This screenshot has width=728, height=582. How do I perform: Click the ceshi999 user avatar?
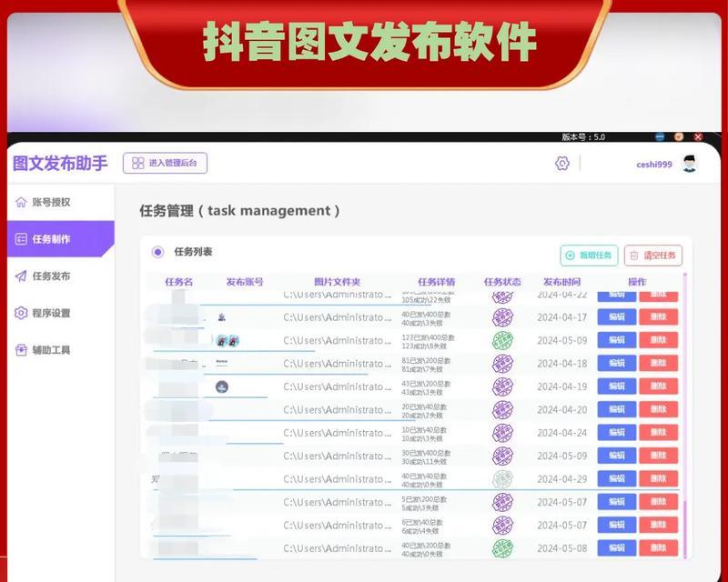(x=690, y=164)
